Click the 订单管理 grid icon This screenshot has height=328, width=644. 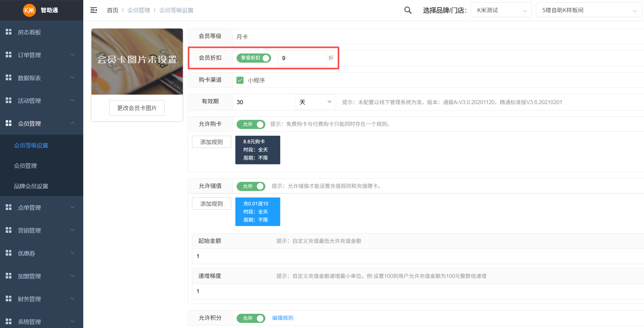pyautogui.click(x=9, y=55)
